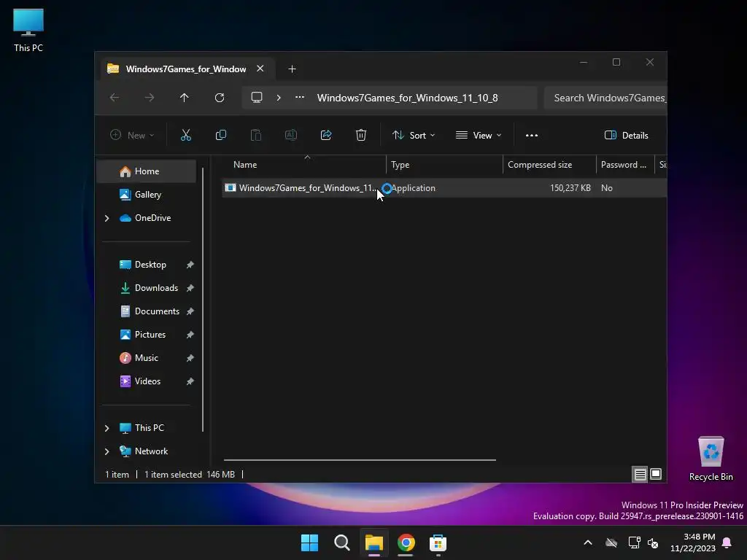
Task: Click the pin icon next to Desktop
Action: click(190, 265)
